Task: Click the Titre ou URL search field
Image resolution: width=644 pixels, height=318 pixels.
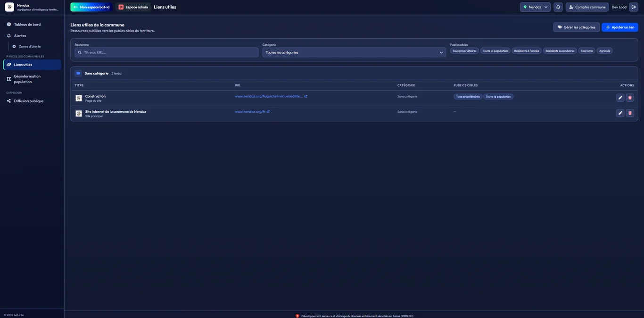Action: (166, 52)
